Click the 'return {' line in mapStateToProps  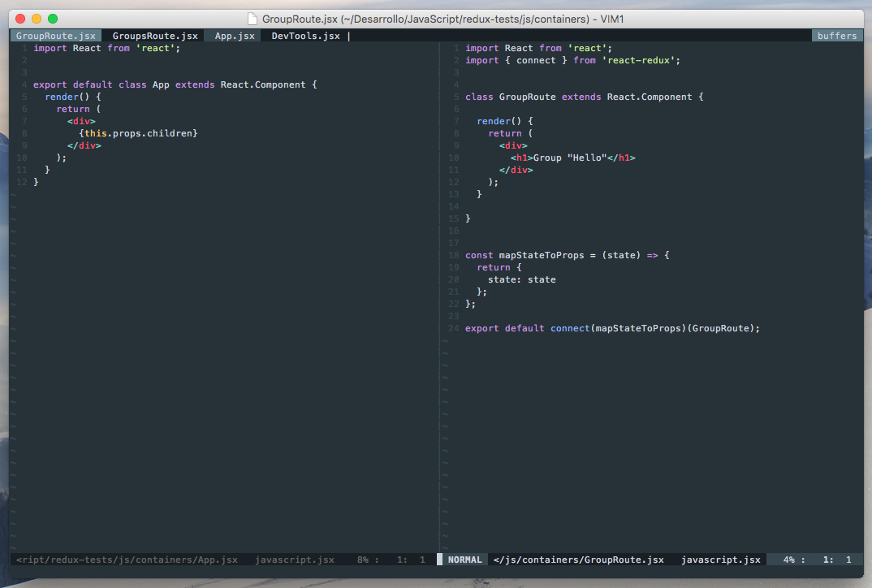point(499,267)
